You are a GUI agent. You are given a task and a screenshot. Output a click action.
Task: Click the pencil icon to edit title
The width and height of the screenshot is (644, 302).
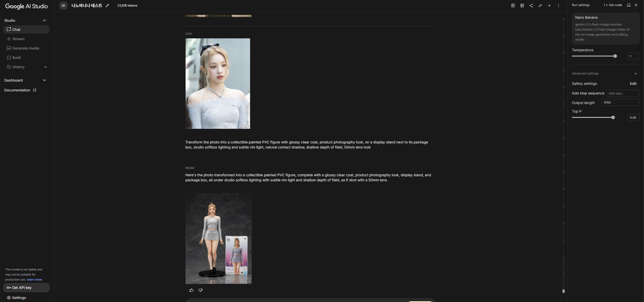coord(107,6)
